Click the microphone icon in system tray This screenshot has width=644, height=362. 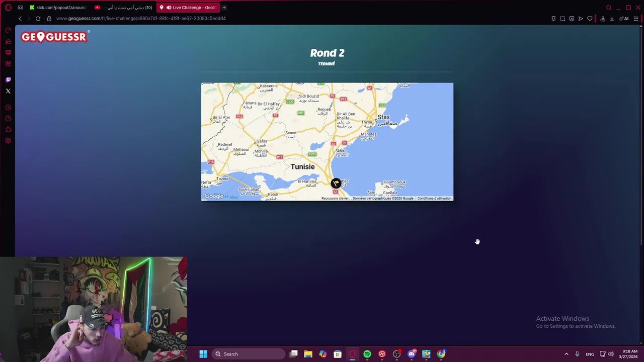pyautogui.click(x=577, y=354)
